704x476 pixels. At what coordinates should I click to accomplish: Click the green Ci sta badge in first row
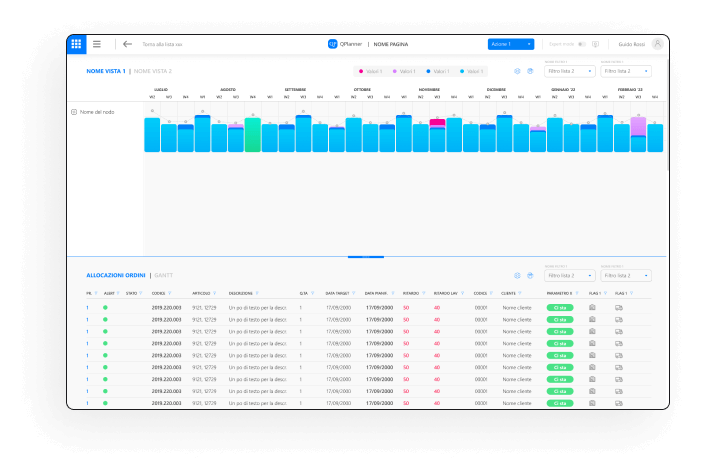pyautogui.click(x=560, y=307)
